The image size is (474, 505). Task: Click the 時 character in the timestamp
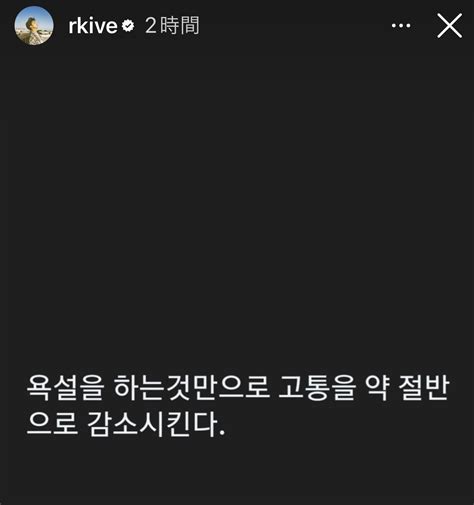pyautogui.click(x=170, y=26)
